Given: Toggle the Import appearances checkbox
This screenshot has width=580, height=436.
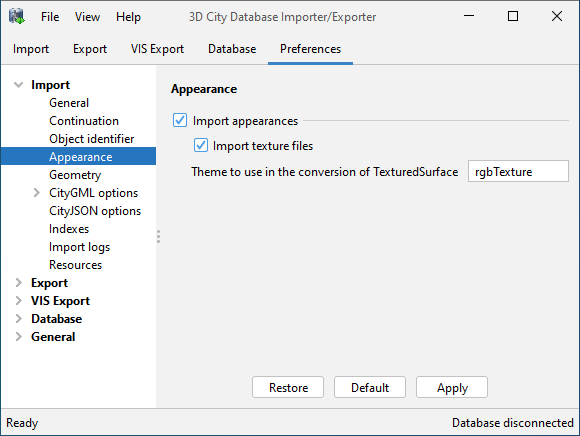Looking at the screenshot, I should [x=180, y=121].
